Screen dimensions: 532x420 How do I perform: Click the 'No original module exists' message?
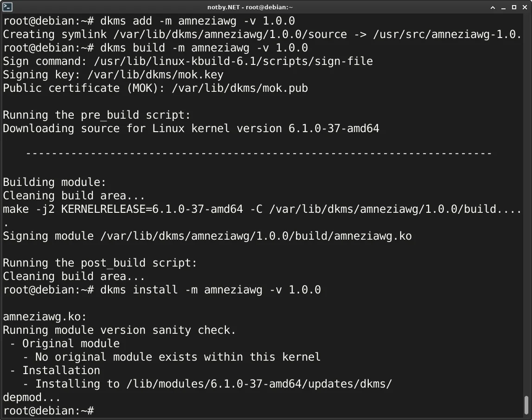pos(171,357)
